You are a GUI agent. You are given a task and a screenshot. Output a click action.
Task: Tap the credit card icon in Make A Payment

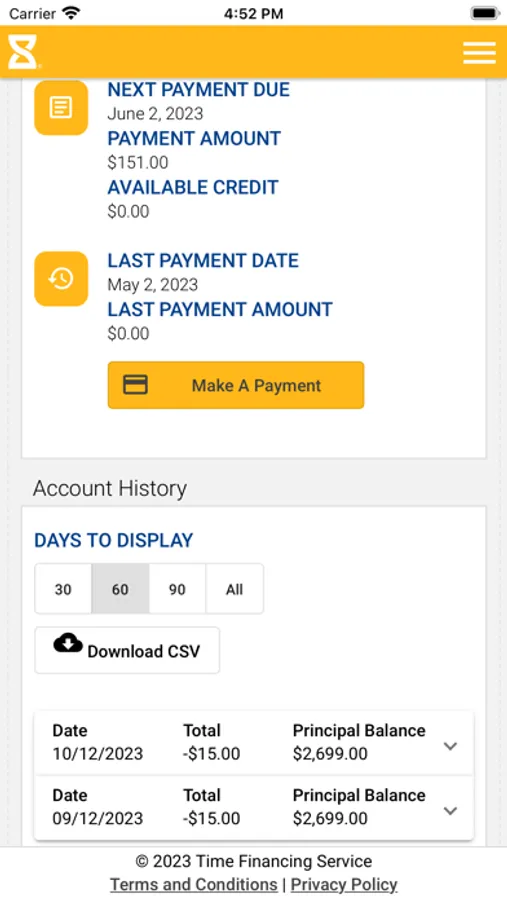[136, 385]
